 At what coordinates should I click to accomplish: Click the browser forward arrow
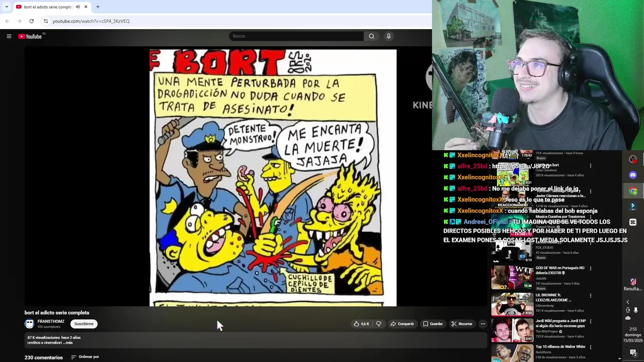(19, 21)
